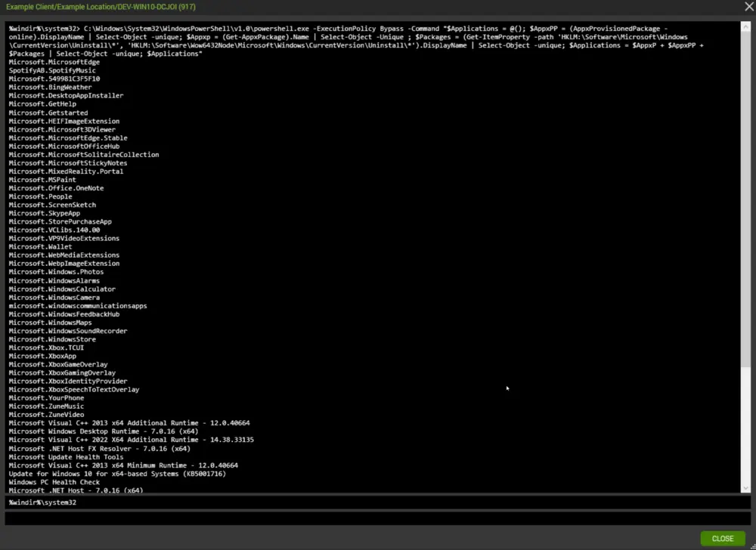Image resolution: width=756 pixels, height=550 pixels.
Task: Select the Microsoft Update Health Tools line
Action: [x=66, y=457]
